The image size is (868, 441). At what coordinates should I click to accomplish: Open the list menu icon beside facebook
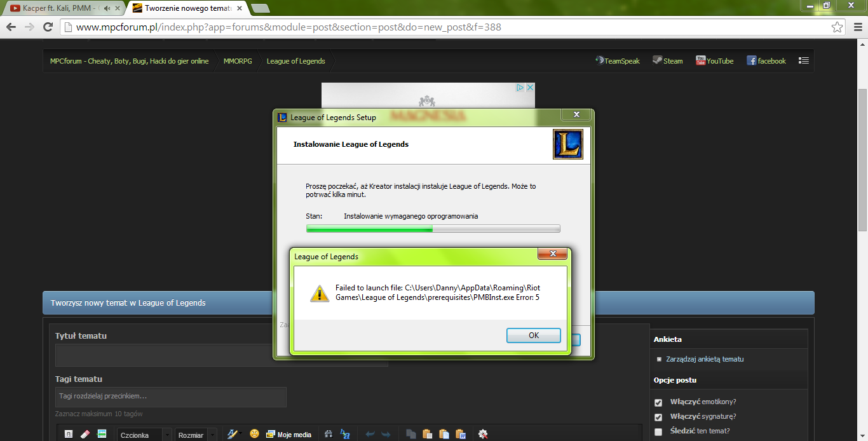(x=804, y=61)
